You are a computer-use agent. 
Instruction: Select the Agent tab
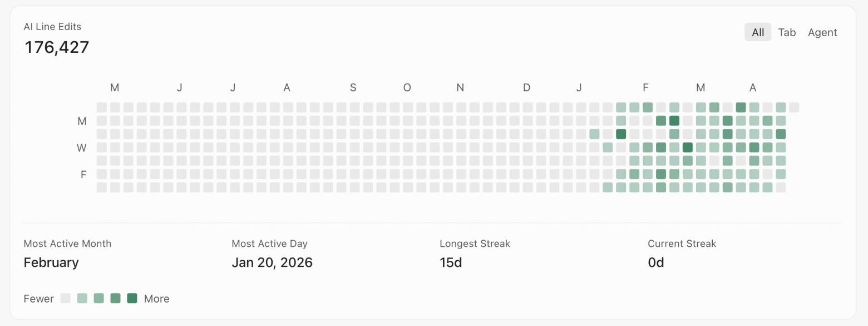pyautogui.click(x=822, y=32)
